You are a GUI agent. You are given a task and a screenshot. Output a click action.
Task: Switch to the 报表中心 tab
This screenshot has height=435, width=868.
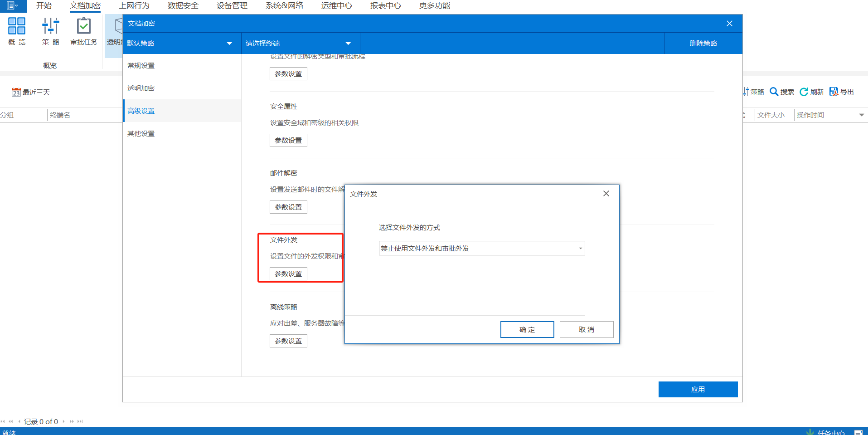point(386,5)
